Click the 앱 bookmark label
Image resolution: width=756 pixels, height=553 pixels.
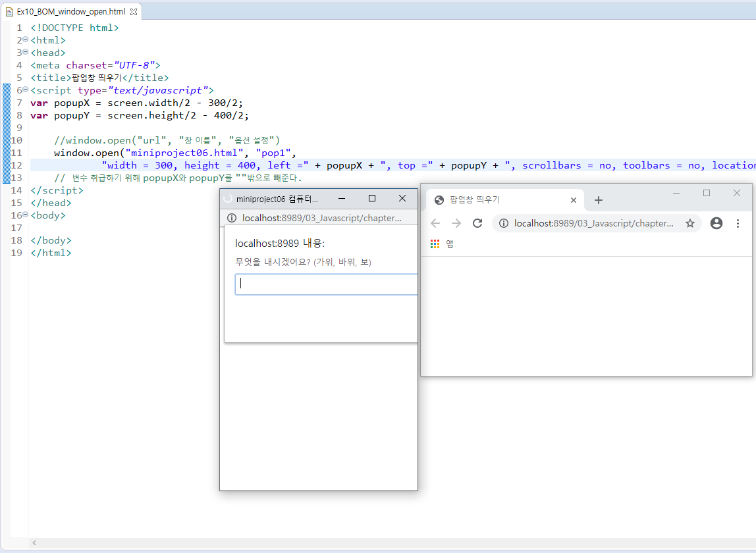tap(449, 244)
